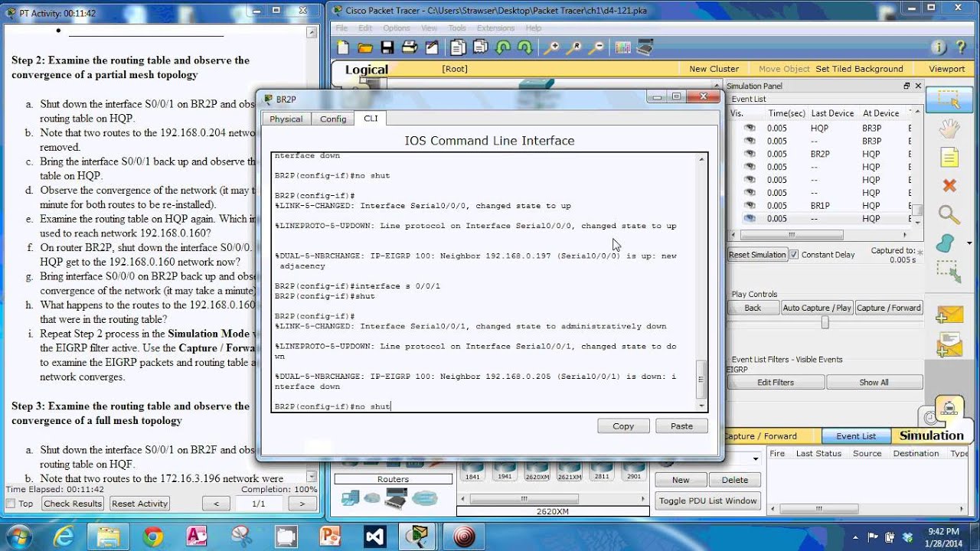Click the Paste icon in main toolbar
Viewport: 980px width, 551px height.
click(480, 47)
